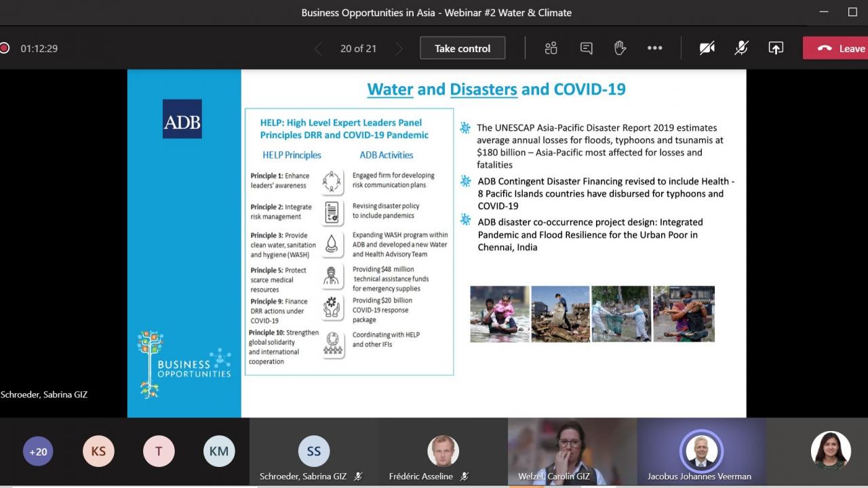Select the KS participant avatar
The width and height of the screenshot is (868, 488).
click(x=98, y=451)
